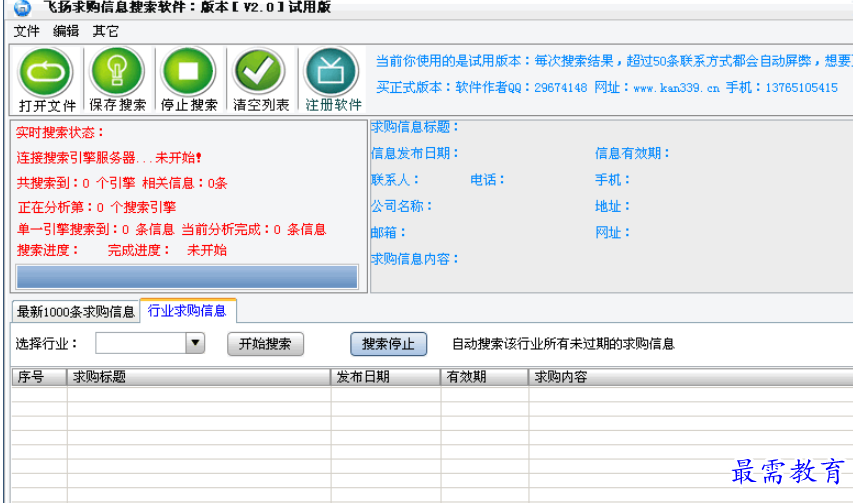The image size is (853, 503).
Task: Click the 搜索进度 label
Action: pos(47,251)
